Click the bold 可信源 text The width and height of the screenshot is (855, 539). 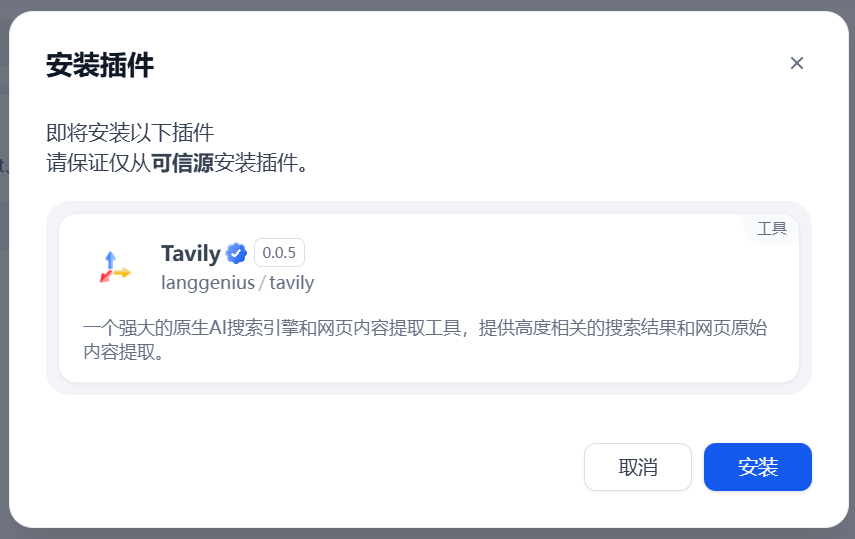(182, 163)
